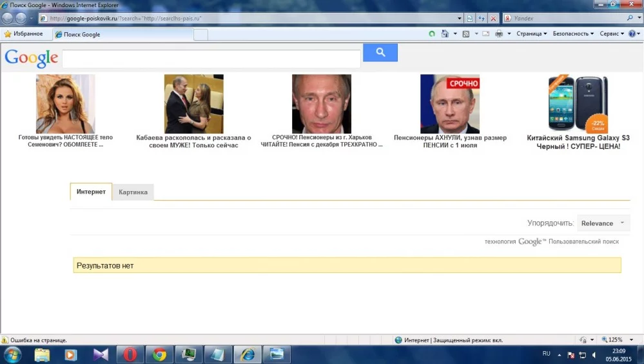
Task: Open the picture viewer taskbar icon
Action: click(277, 354)
